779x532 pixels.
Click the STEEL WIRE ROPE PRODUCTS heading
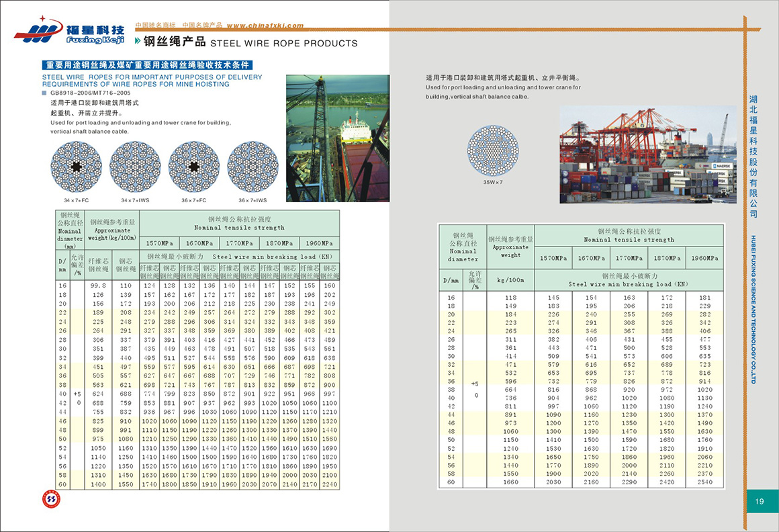[284, 44]
